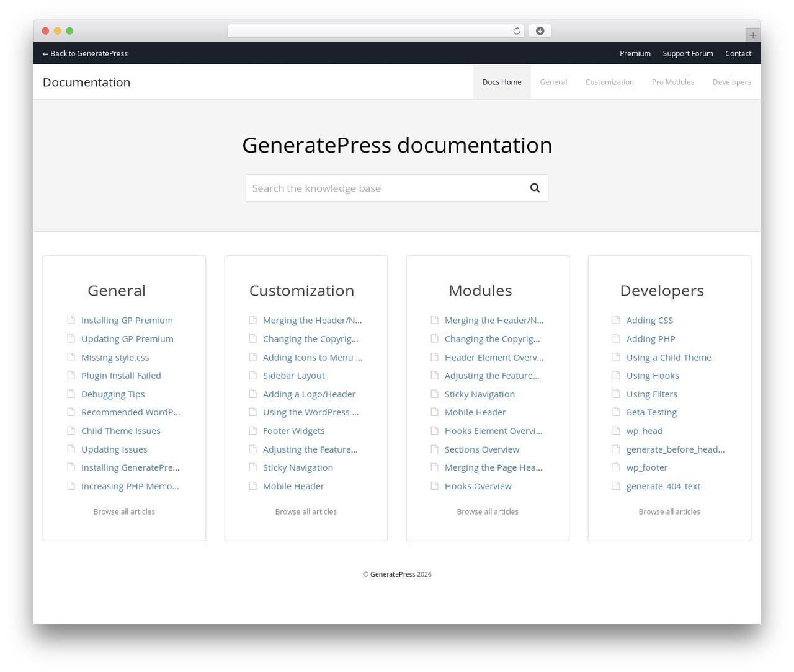The image size is (794, 672).
Task: Click document icon beside Footer Widgets
Action: point(252,430)
